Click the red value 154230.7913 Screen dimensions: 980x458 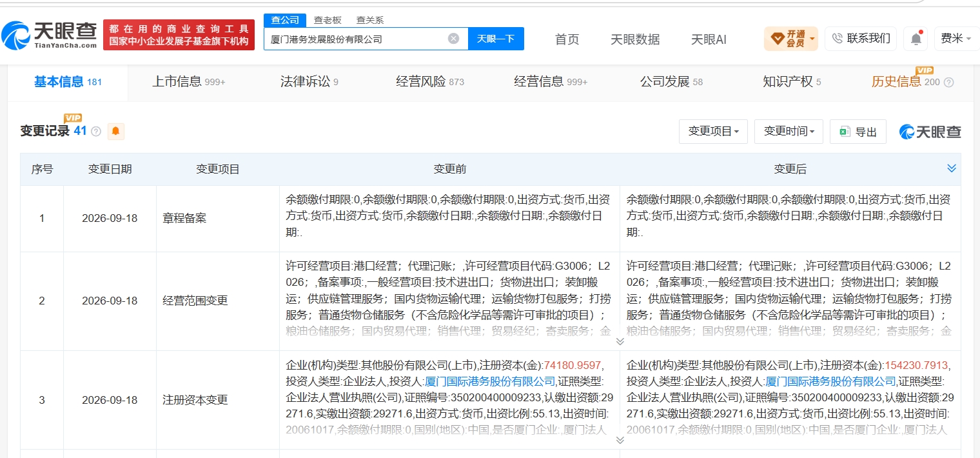click(x=916, y=365)
